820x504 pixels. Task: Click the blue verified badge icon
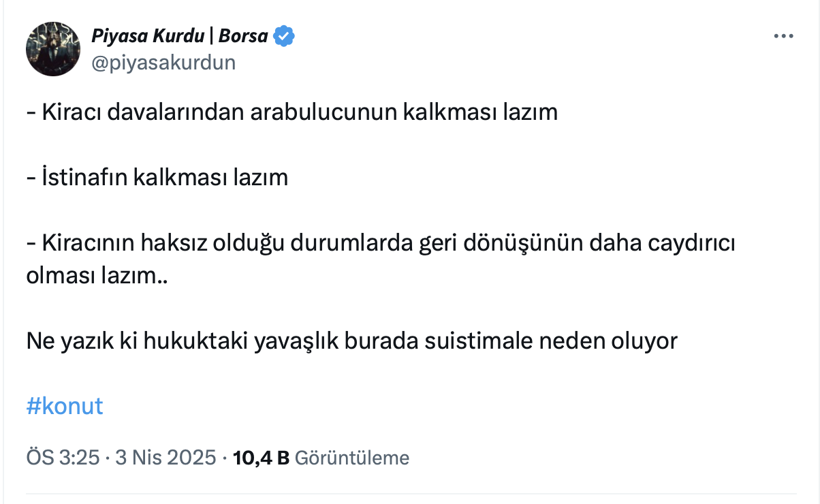pos(284,36)
